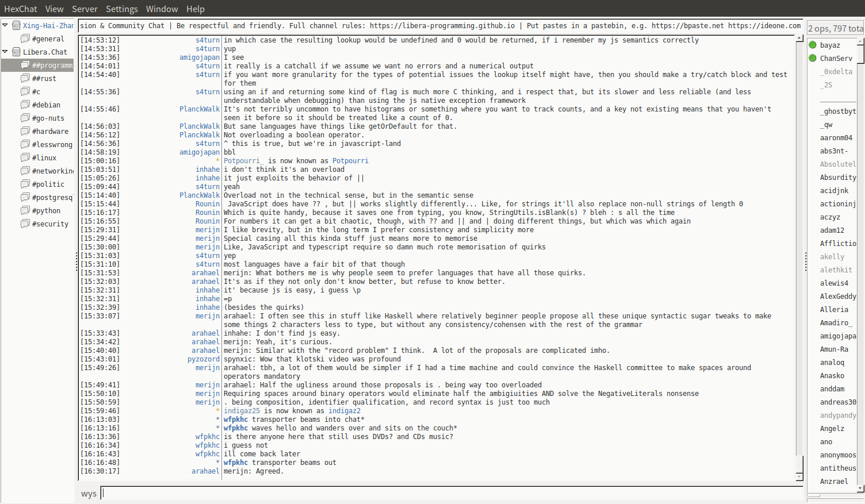Click the Libera.Chat server icon
This screenshot has height=504, width=865.
17,52
